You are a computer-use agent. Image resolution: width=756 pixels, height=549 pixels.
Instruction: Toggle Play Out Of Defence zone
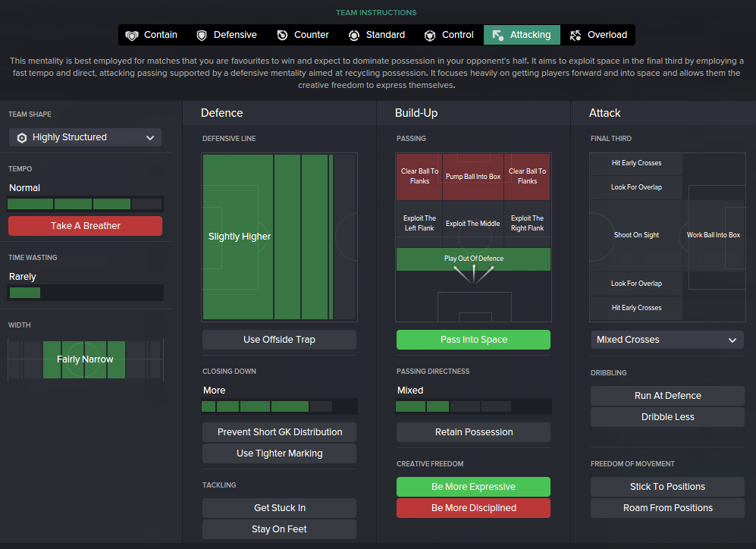click(473, 259)
